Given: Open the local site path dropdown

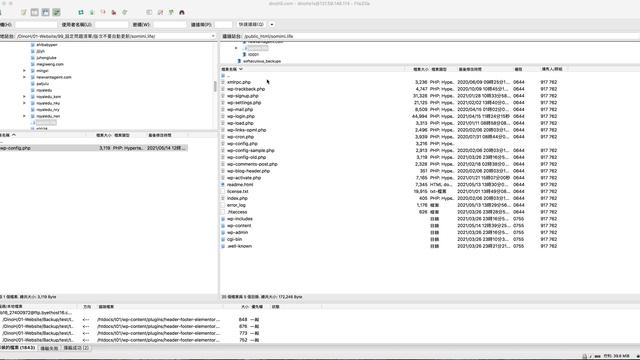Looking at the screenshot, I should 213,36.
